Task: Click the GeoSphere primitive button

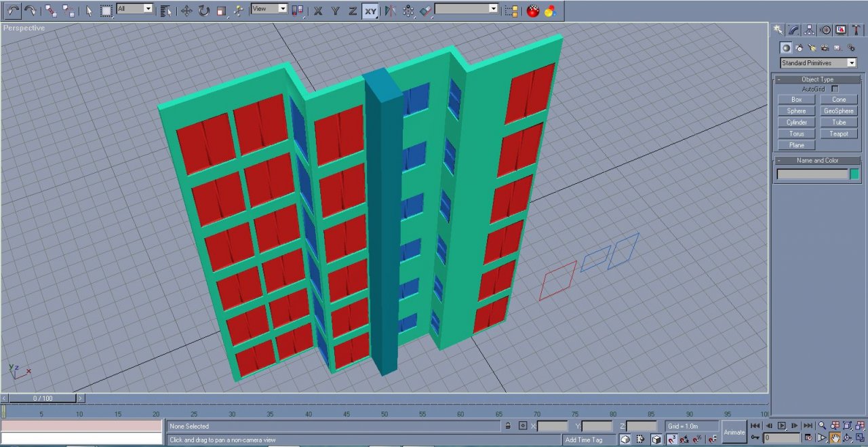Action: point(839,111)
